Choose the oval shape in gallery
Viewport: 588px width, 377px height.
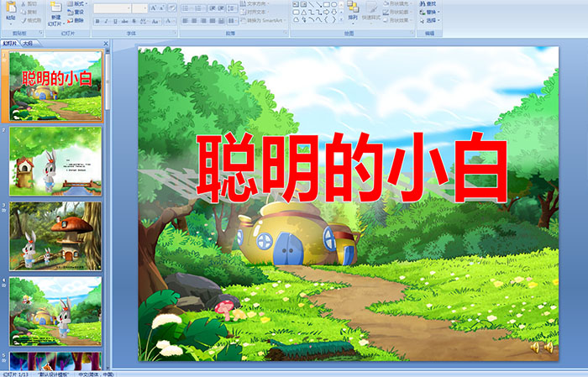[x=333, y=4]
